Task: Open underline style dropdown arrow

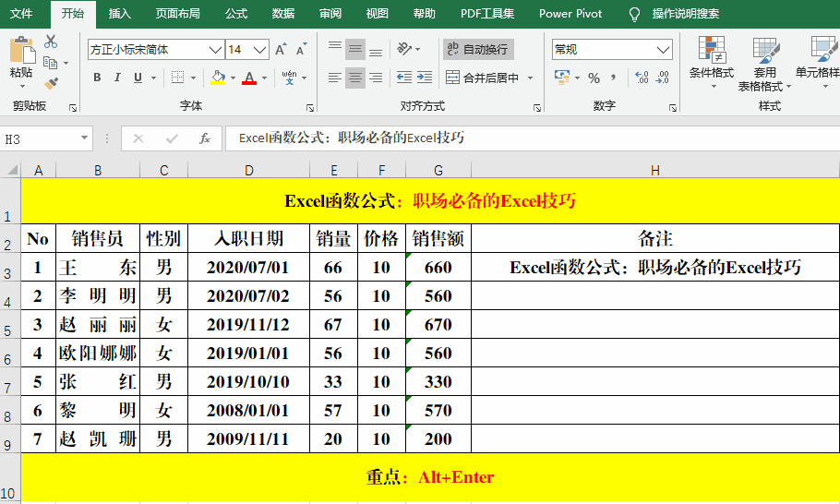Action: coord(154,78)
